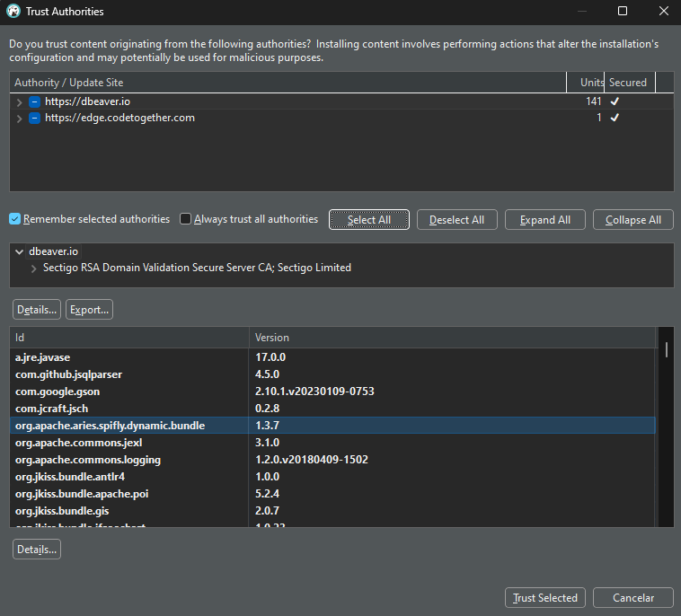Select the dbeaver.io certificate tree node
The image size is (681, 616).
click(53, 251)
